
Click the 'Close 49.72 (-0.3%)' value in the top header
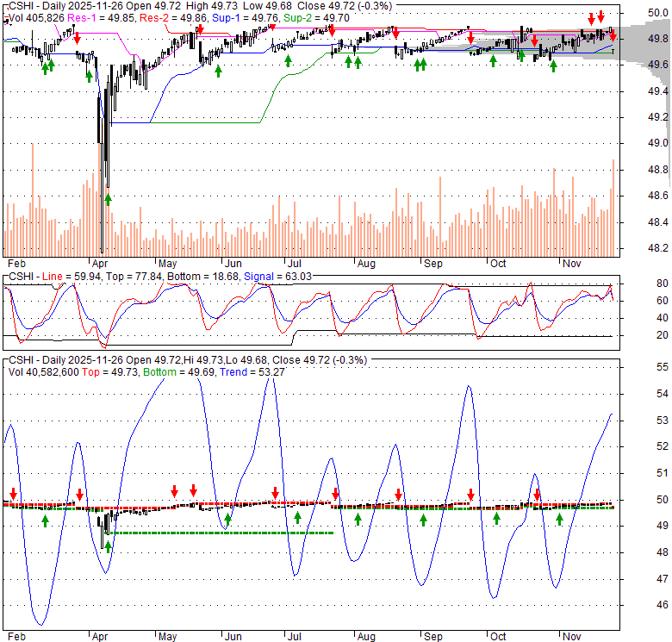345,6
